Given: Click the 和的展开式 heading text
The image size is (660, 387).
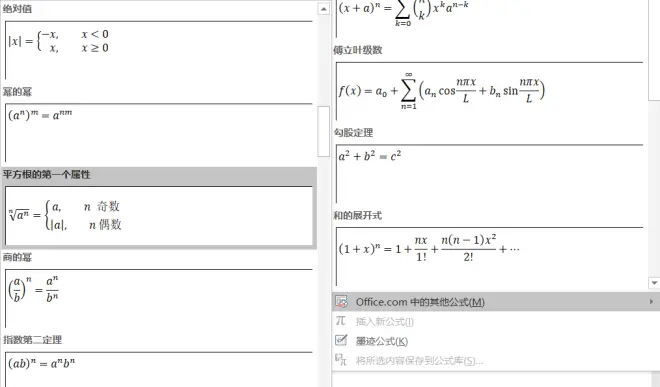Looking at the screenshot, I should [358, 215].
